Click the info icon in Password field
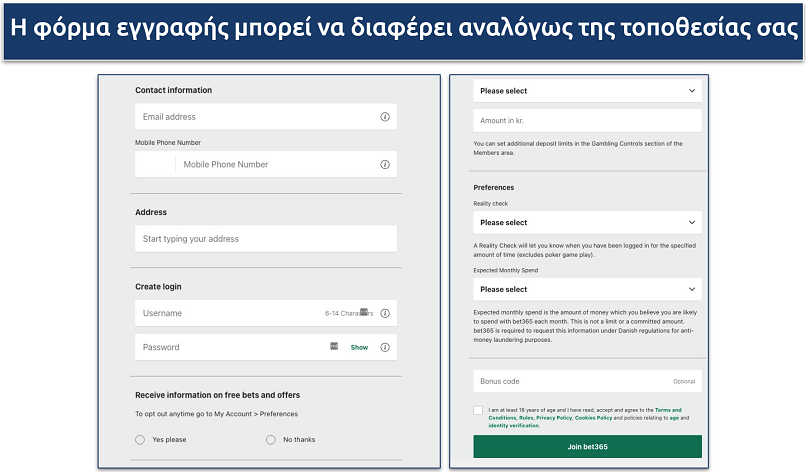Viewport: 806px width, 472px height. (385, 347)
